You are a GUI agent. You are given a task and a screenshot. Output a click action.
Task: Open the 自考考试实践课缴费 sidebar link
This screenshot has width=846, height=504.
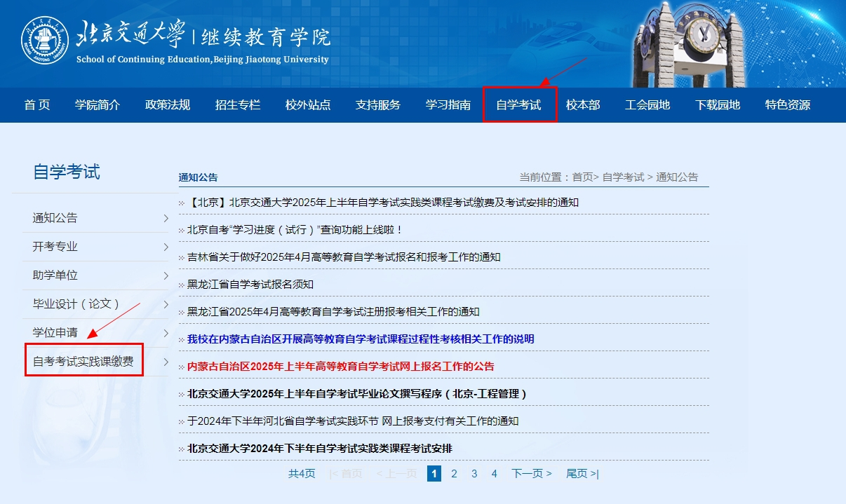click(83, 360)
